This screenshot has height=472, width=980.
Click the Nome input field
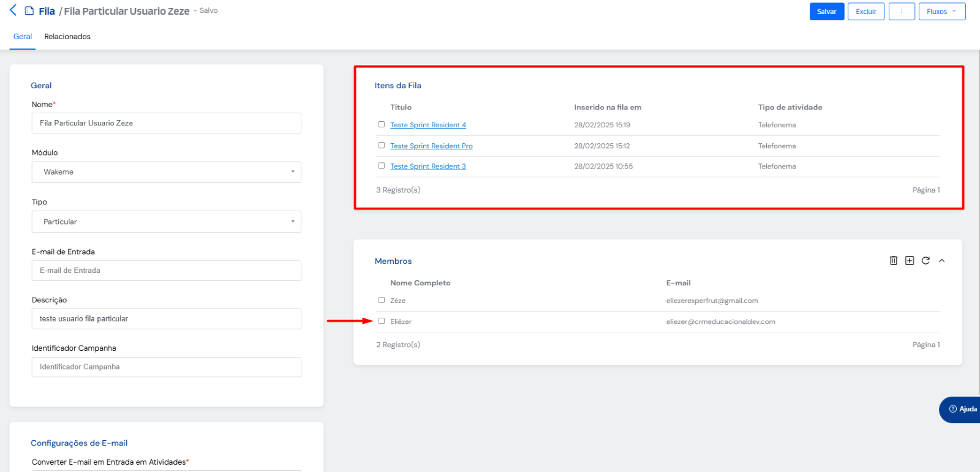(167, 123)
